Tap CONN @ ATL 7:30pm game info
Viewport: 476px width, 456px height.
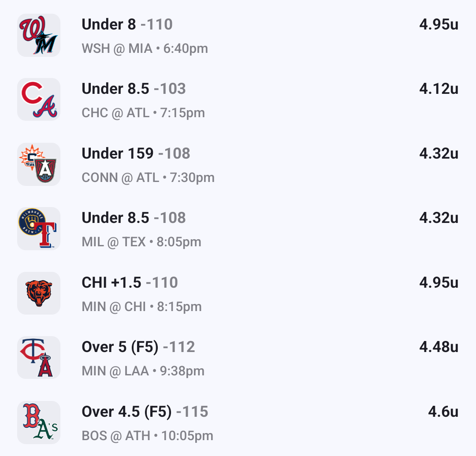click(x=148, y=178)
